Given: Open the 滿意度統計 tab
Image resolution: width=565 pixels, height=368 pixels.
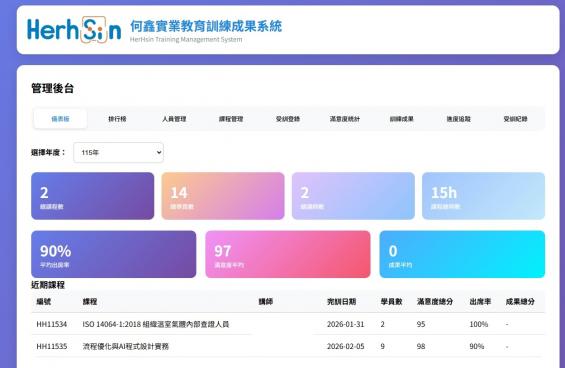Looking at the screenshot, I should (x=345, y=119).
